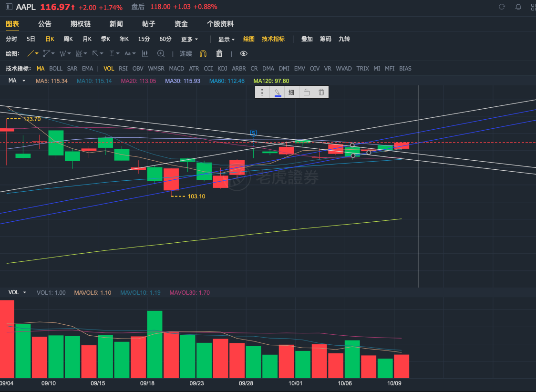This screenshot has width=536, height=392.
Task: Click the 103.10 low price label
Action: (x=196, y=196)
